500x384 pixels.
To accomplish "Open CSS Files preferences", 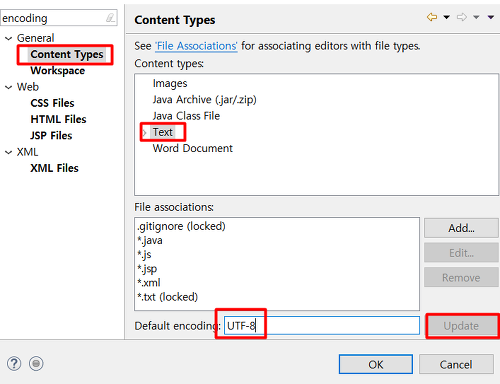I will pos(52,103).
